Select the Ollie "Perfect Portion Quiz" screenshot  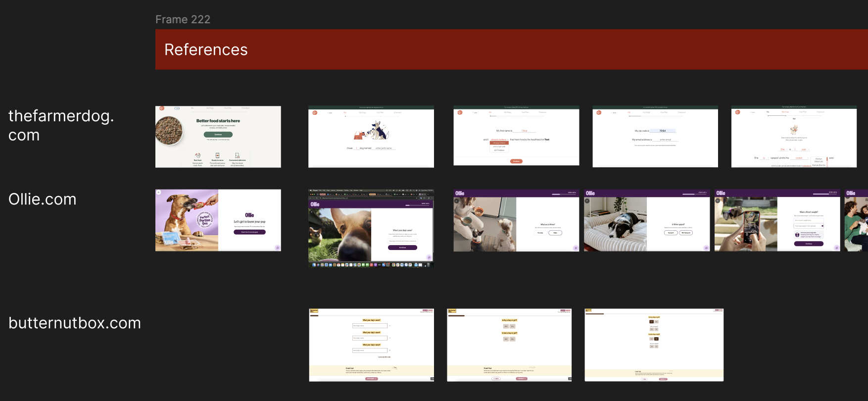coord(218,220)
